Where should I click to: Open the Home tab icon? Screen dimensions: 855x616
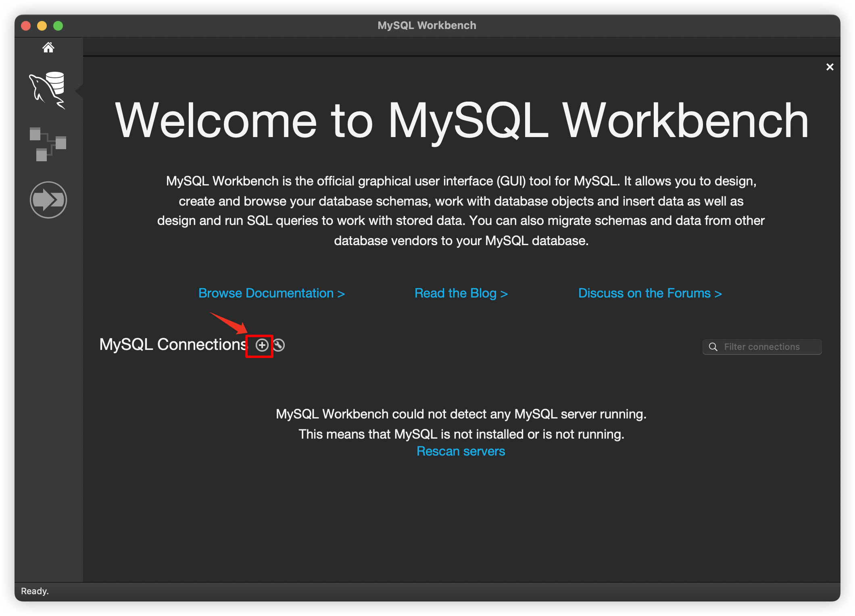[48, 48]
